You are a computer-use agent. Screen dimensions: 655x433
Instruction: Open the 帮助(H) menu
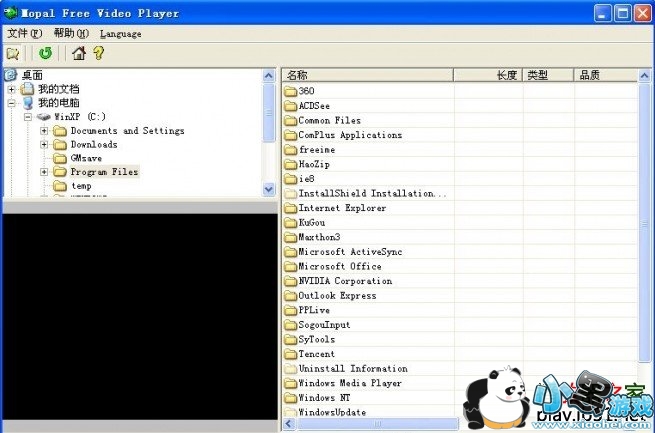pos(71,33)
